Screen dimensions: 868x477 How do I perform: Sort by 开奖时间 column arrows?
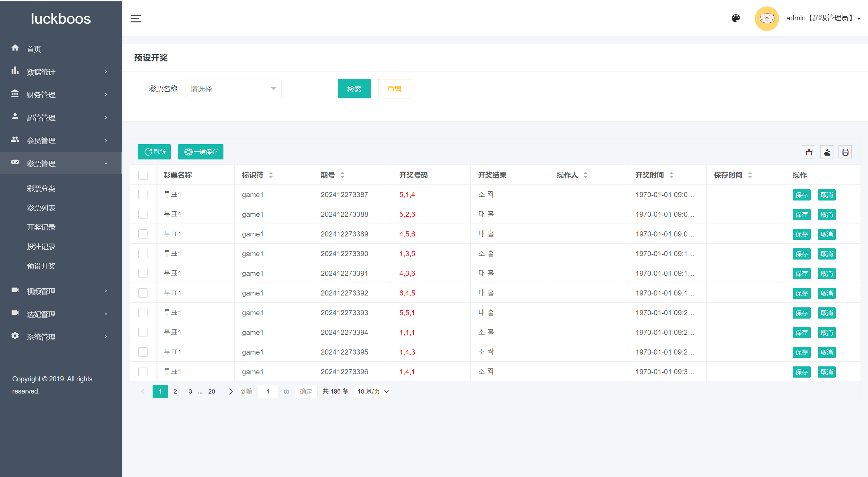671,175
